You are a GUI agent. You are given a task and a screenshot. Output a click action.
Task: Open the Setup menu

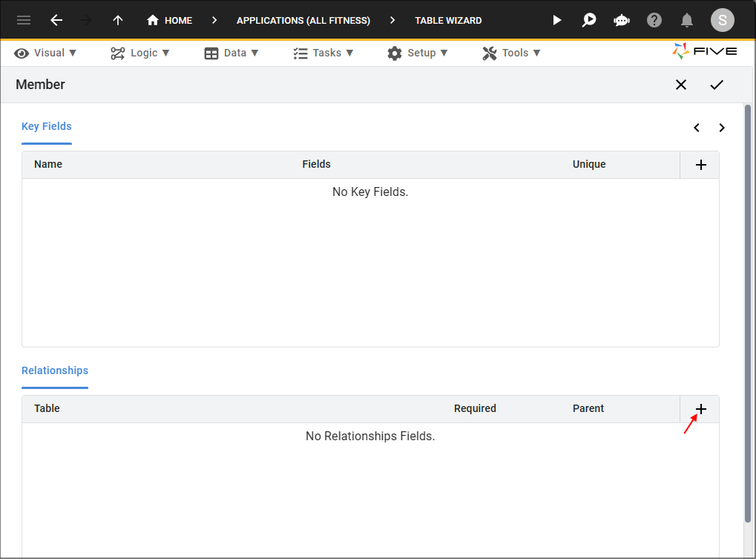pos(418,53)
